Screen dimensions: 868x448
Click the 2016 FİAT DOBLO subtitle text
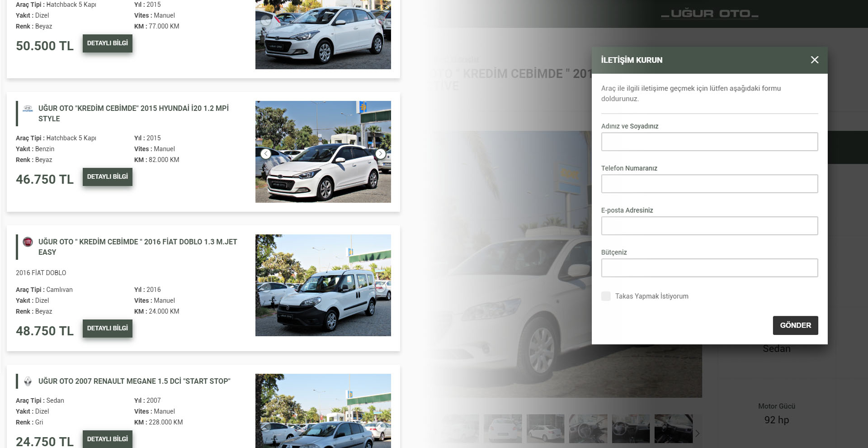point(41,273)
